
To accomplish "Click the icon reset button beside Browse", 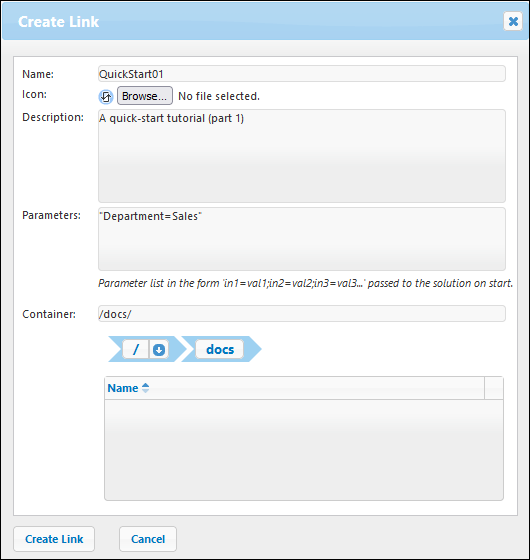I will 106,96.
